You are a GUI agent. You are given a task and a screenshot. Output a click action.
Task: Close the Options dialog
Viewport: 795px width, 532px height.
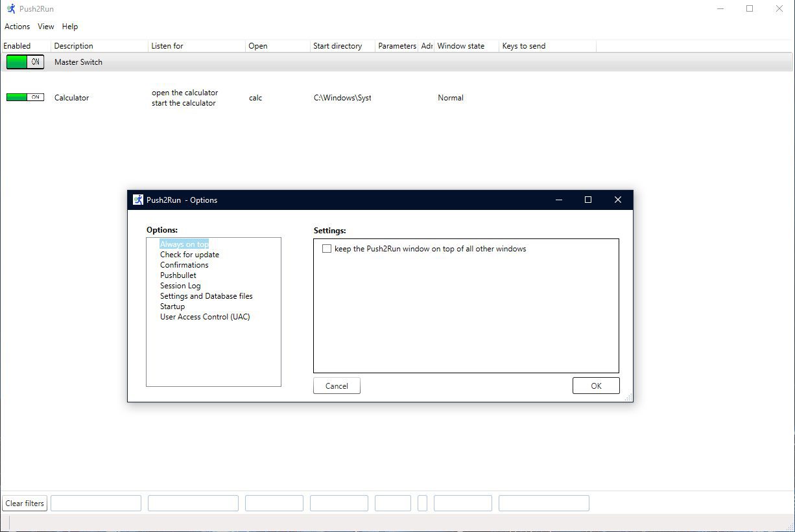pos(618,200)
